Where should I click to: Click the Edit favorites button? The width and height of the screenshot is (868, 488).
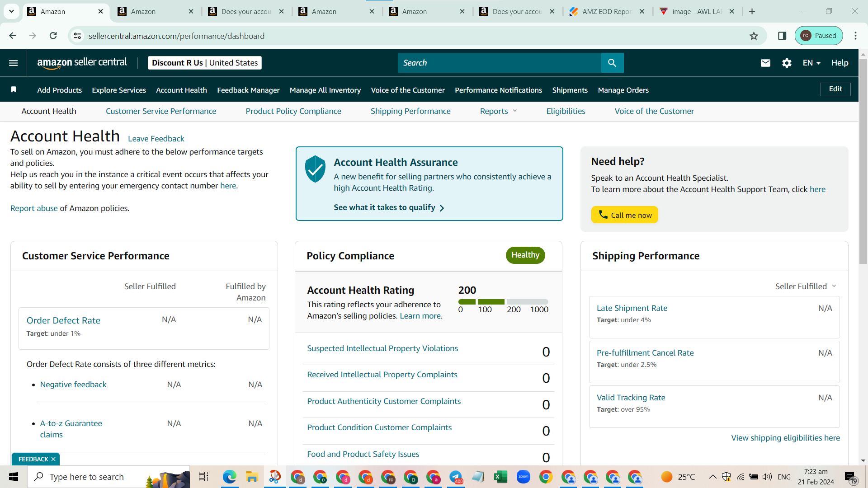pos(835,89)
